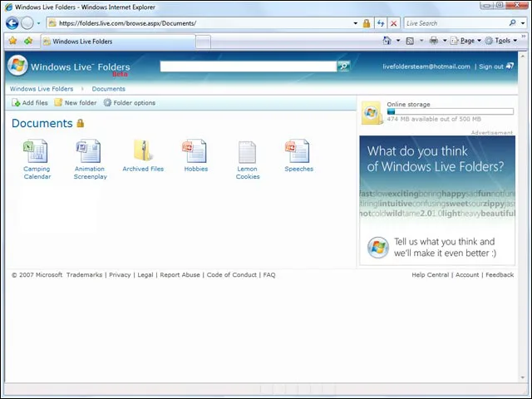Image resolution: width=532 pixels, height=399 pixels.
Task: Click the Stop loading red X button
Action: click(x=393, y=23)
